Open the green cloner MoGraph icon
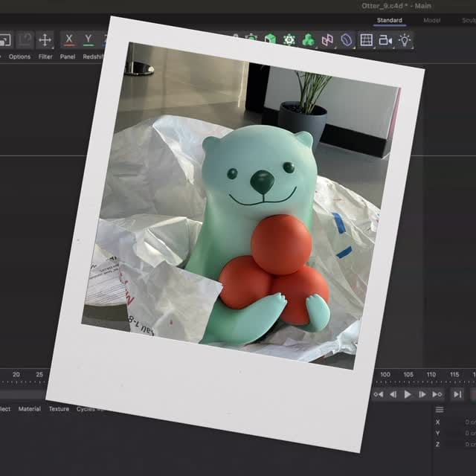The height and width of the screenshot is (476, 476). click(308, 39)
